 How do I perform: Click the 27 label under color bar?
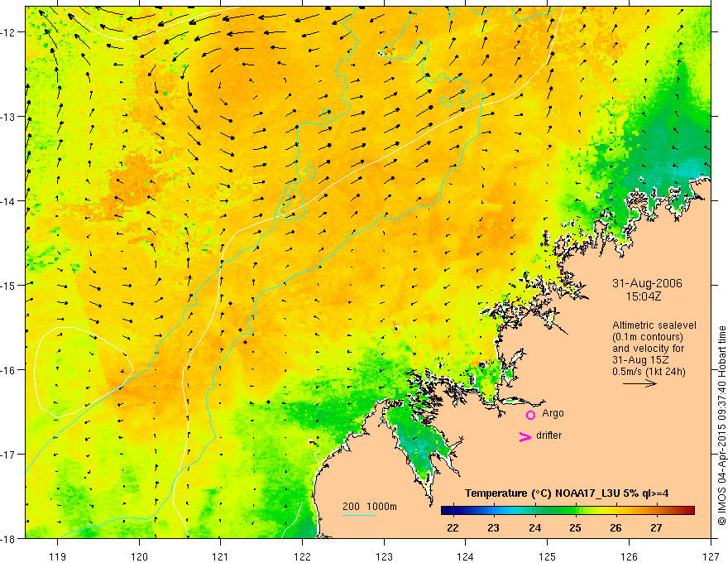coord(656,528)
